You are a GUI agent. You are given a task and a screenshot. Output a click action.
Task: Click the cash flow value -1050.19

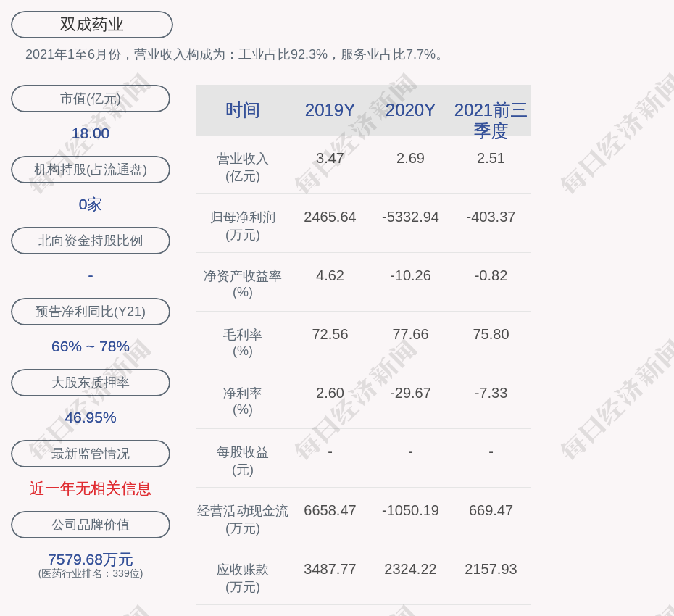(x=410, y=511)
